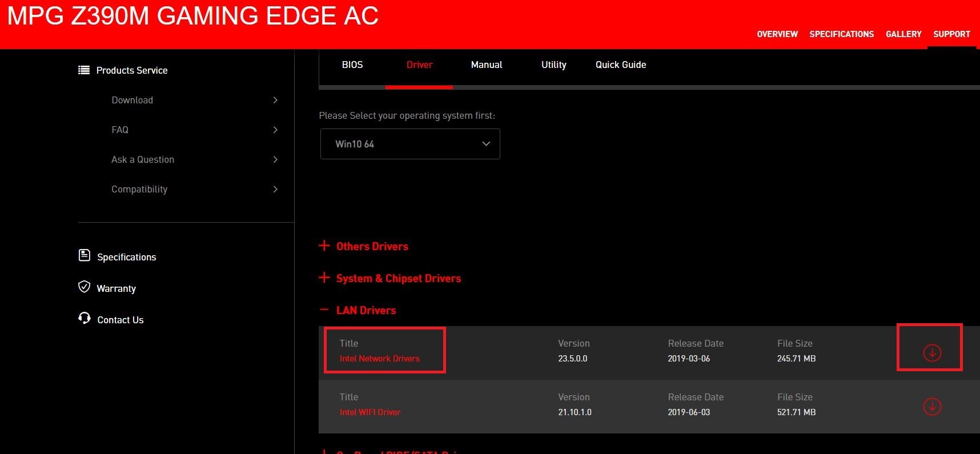Screen dimensions: 980x454
Task: Download the Intel Network Drivers file
Action: pyautogui.click(x=931, y=352)
